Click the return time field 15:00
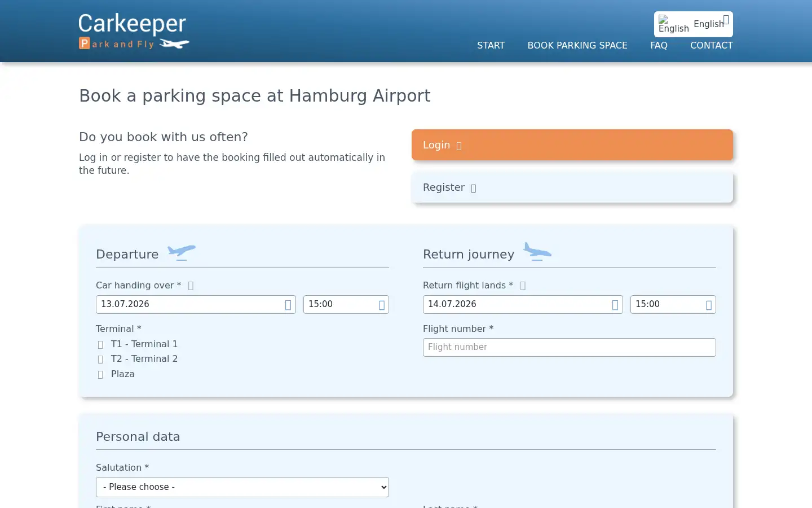 (x=673, y=304)
